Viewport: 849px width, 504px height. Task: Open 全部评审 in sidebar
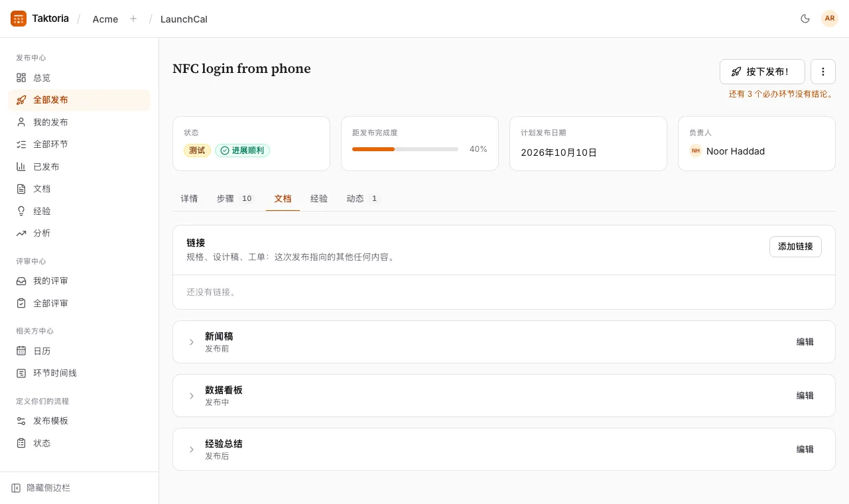click(x=79, y=303)
